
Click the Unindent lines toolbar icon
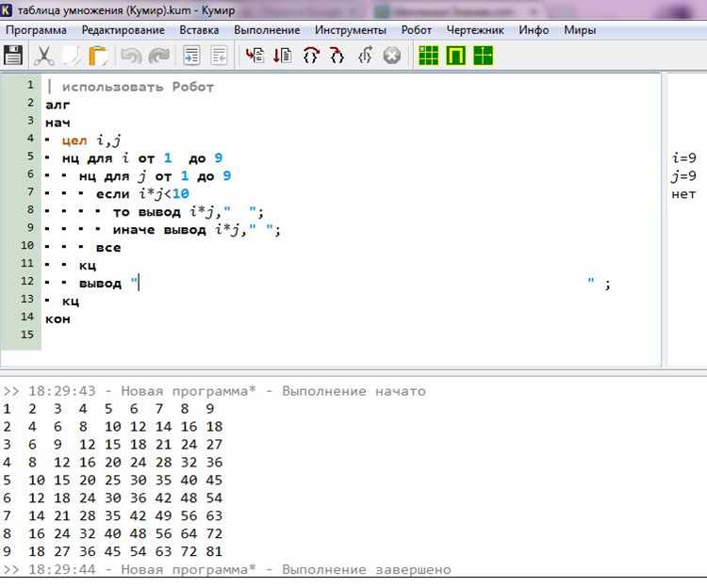tap(219, 56)
